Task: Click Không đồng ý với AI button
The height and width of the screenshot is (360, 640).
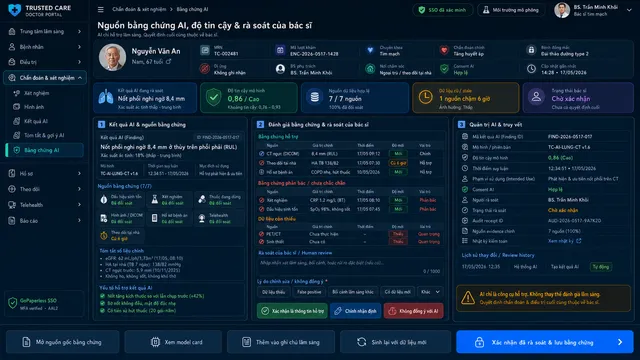Action: pyautogui.click(x=413, y=311)
